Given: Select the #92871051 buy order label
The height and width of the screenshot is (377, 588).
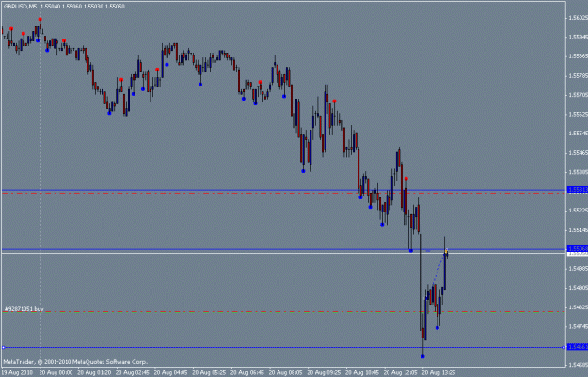Looking at the screenshot, I should click(x=24, y=309).
